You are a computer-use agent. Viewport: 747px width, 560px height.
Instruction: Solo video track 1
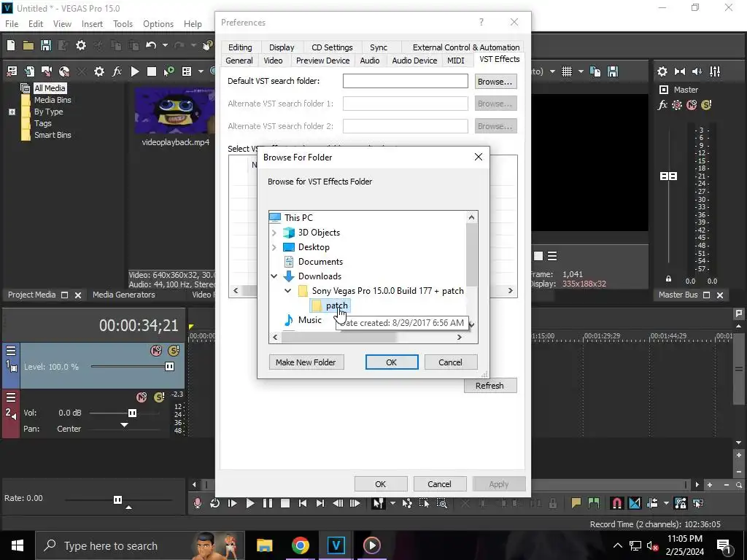pyautogui.click(x=174, y=351)
